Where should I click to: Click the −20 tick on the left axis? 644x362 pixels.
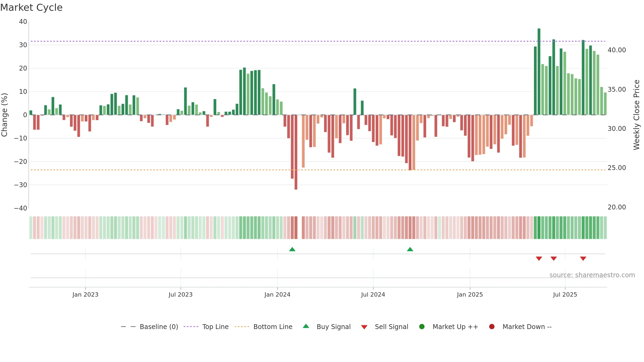click(20, 162)
